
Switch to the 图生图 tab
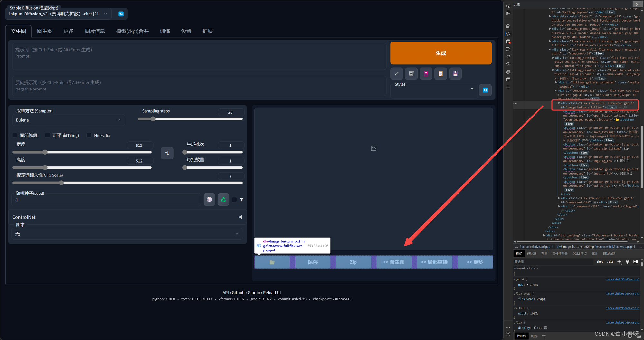pos(45,31)
